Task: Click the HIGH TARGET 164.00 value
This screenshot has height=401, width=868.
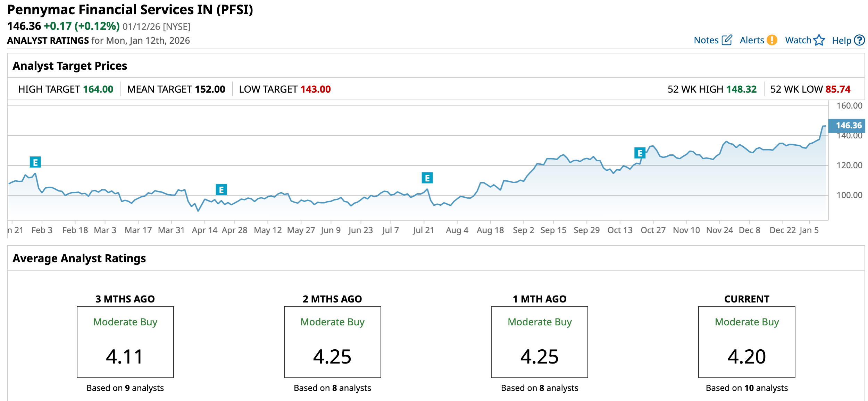Action: (x=98, y=89)
